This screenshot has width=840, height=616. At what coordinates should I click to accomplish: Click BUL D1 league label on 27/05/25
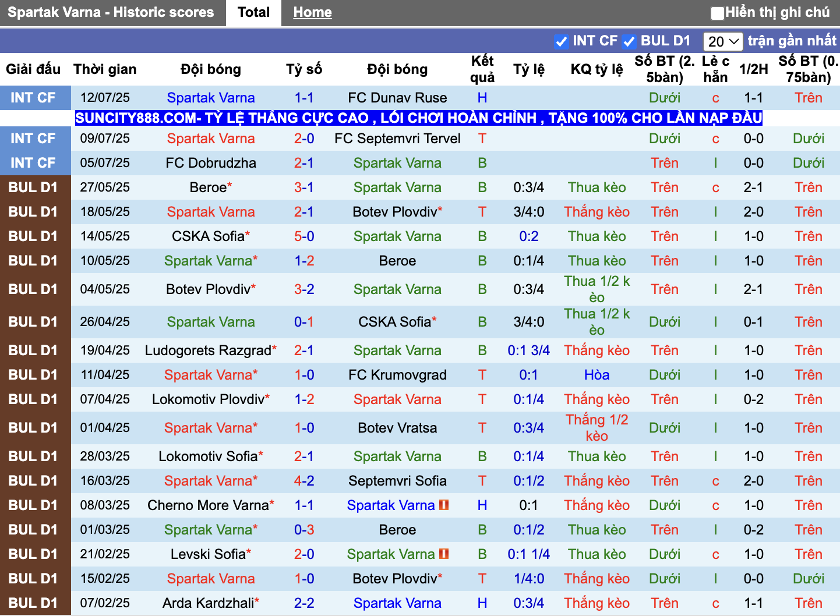point(33,187)
